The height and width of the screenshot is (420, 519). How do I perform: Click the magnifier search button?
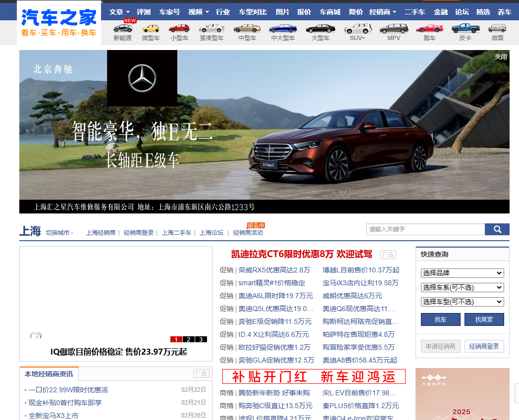pyautogui.click(x=497, y=229)
